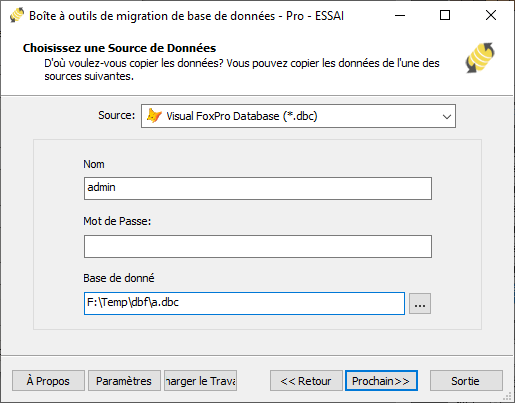
Task: Exit the wizard with Sortie
Action: point(466,381)
